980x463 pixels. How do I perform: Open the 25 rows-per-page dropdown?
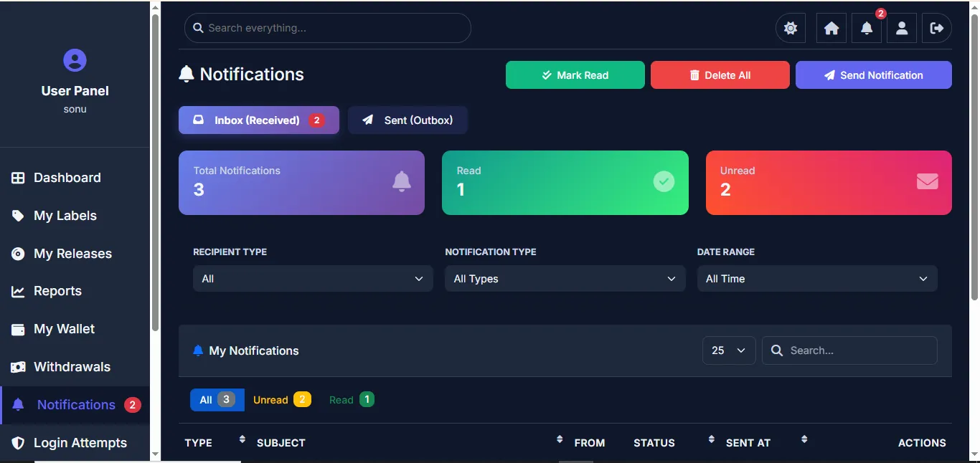pos(729,350)
